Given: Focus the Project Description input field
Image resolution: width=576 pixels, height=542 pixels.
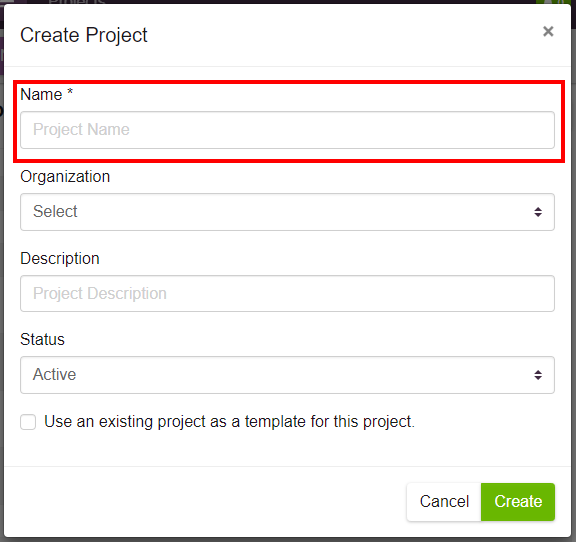Looking at the screenshot, I should click(287, 294).
